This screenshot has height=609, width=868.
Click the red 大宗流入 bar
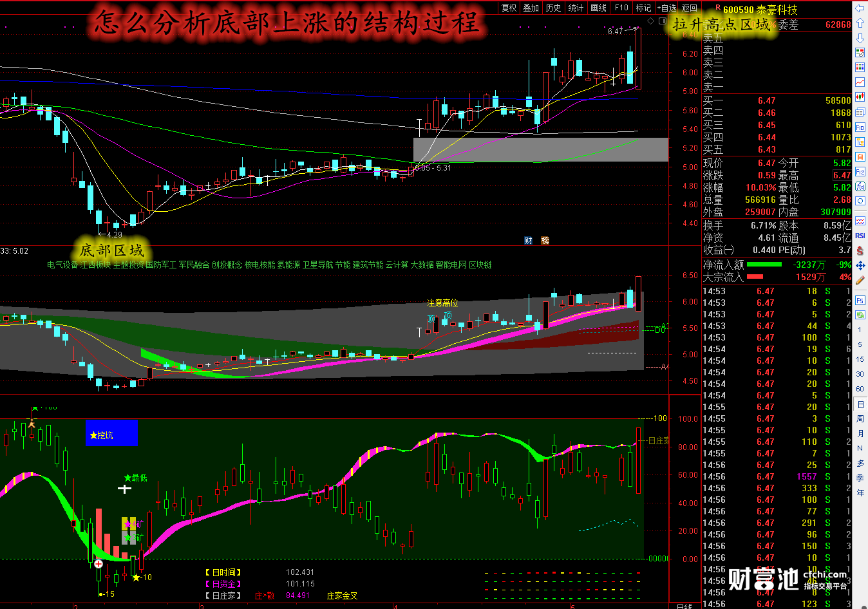755,277
